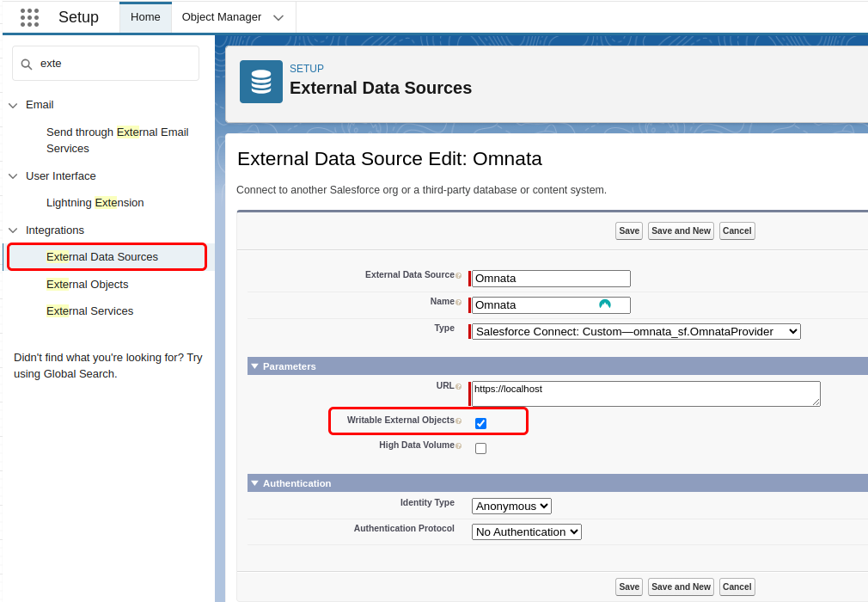Click the URL text field

645,393
